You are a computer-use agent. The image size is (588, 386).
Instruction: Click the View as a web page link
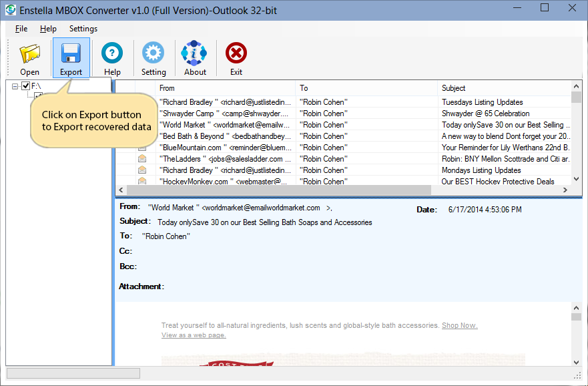click(x=194, y=335)
